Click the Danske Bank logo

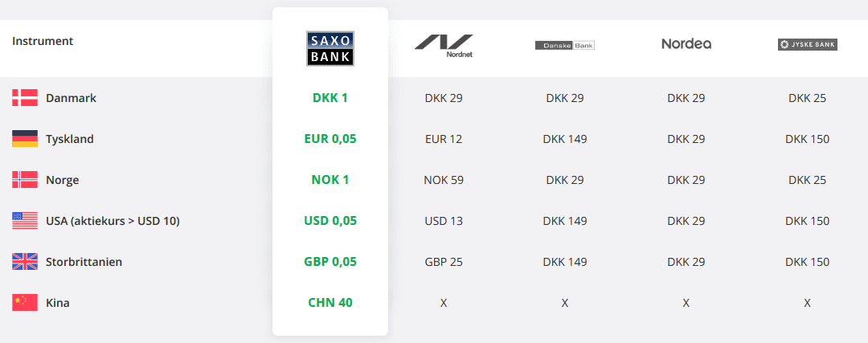click(x=564, y=45)
